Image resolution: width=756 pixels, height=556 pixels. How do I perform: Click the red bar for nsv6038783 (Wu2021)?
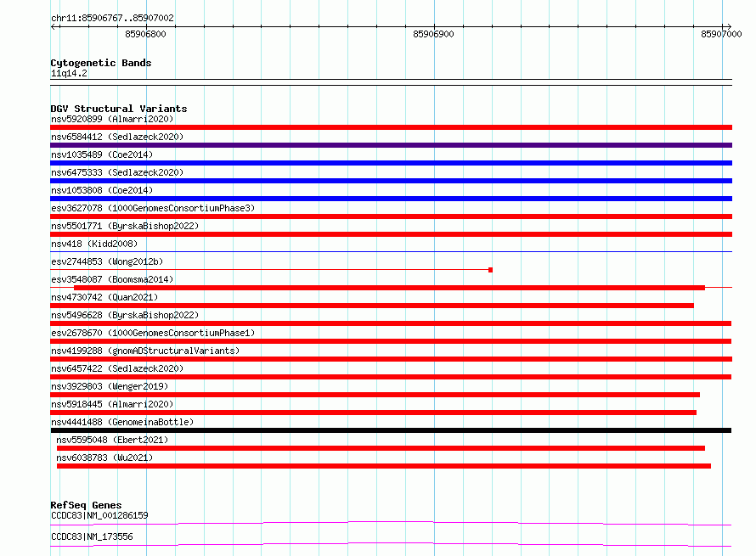(384, 466)
